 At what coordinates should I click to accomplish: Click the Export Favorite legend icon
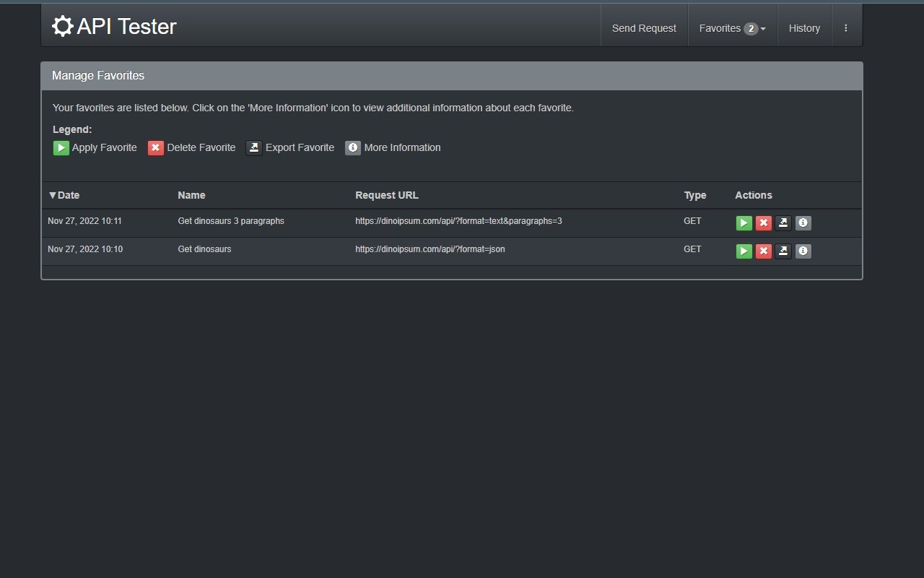pos(254,147)
